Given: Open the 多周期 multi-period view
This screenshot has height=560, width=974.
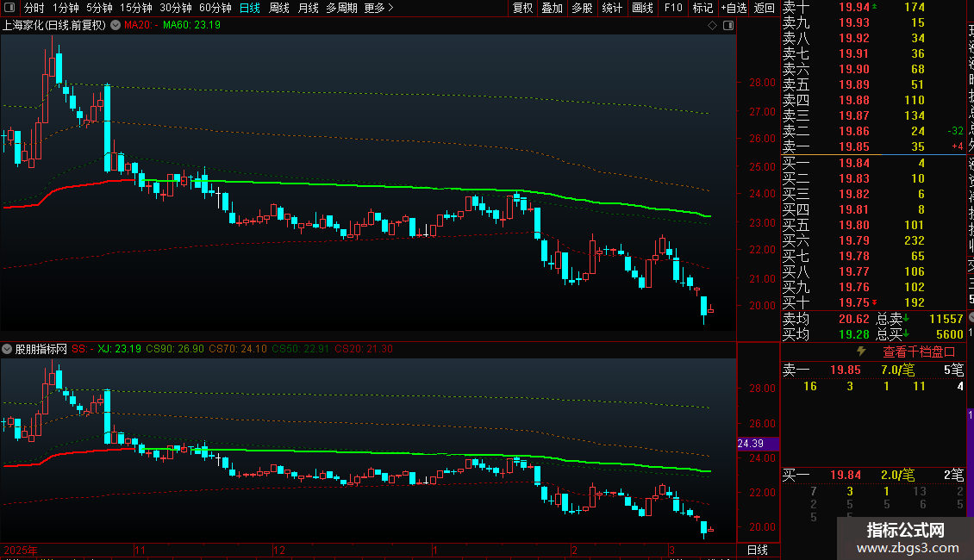Looking at the screenshot, I should 341,8.
